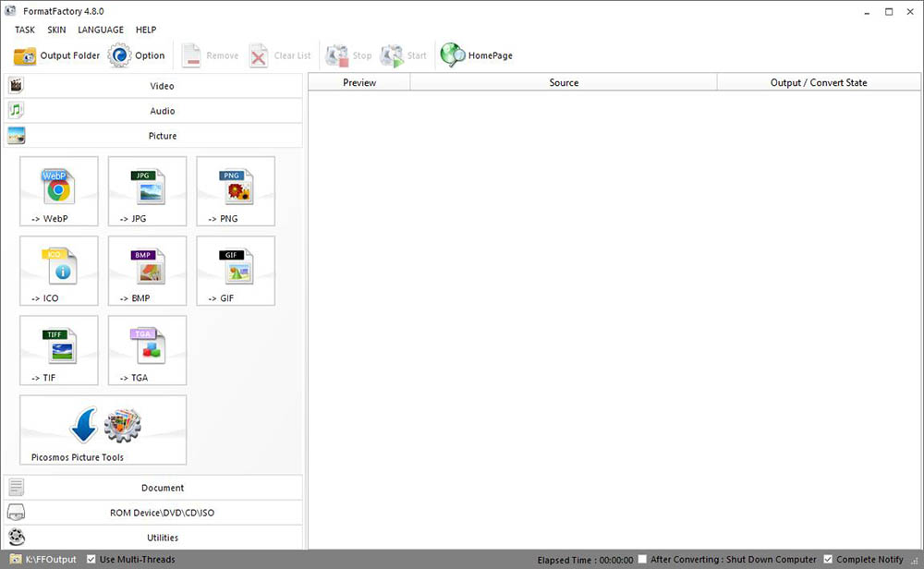This screenshot has width=924, height=569.
Task: Click the Output Folder toolbar button
Action: coord(56,55)
